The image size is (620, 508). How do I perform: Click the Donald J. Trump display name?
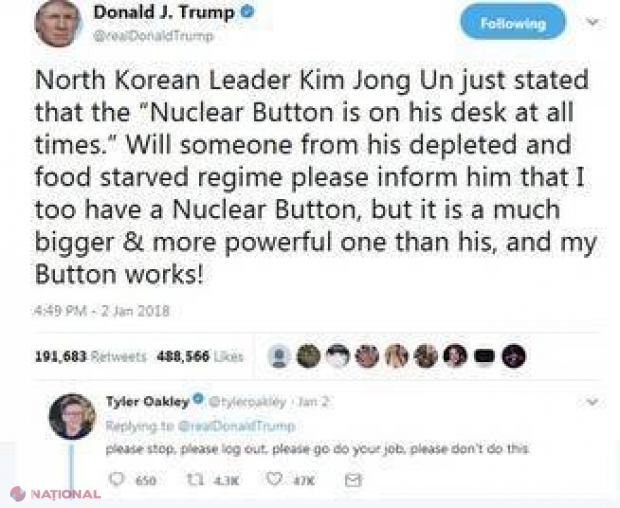point(164,12)
